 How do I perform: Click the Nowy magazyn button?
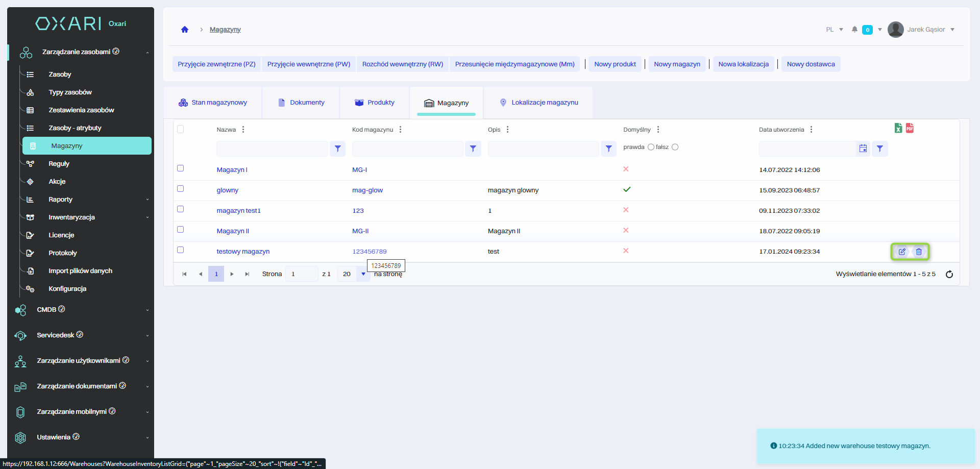(x=677, y=64)
